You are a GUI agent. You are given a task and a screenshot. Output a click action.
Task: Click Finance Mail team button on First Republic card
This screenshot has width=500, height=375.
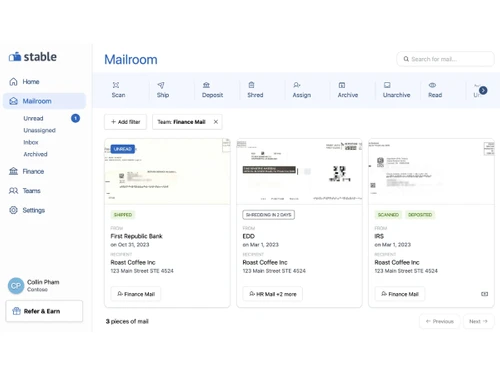[x=136, y=294]
